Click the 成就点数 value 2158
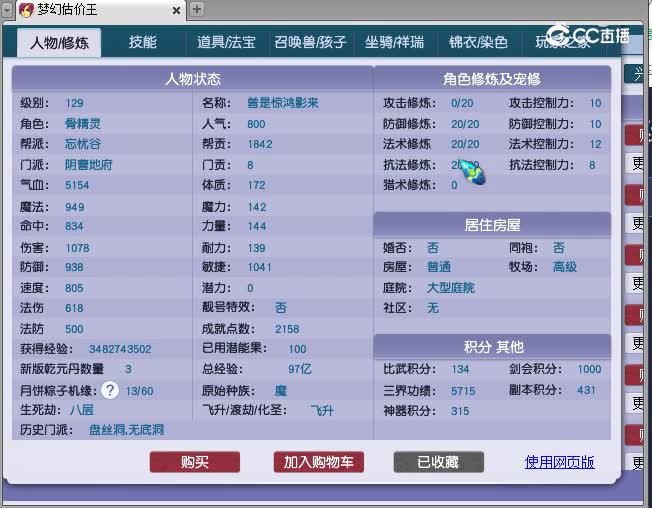The image size is (652, 508). (287, 329)
